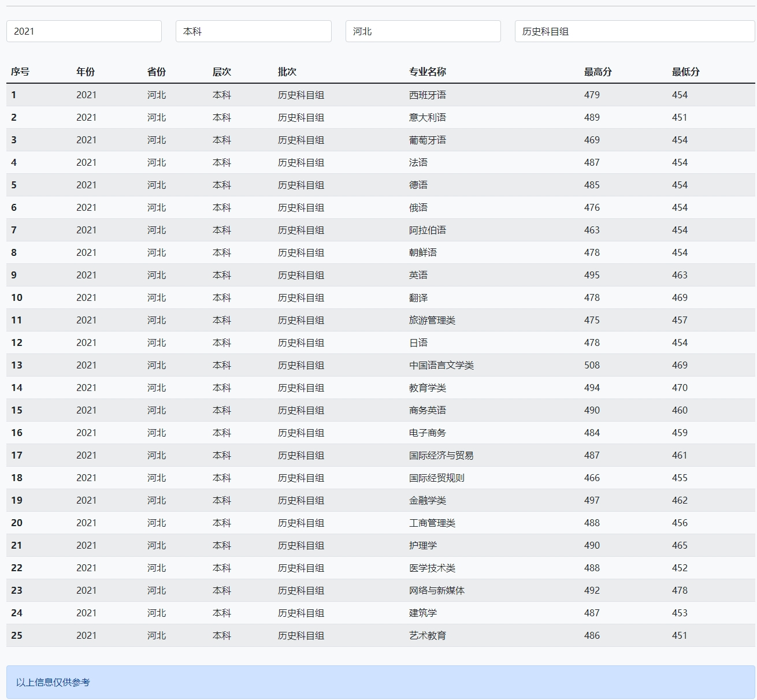Click the highest score 489 for 意大利语

(592, 117)
